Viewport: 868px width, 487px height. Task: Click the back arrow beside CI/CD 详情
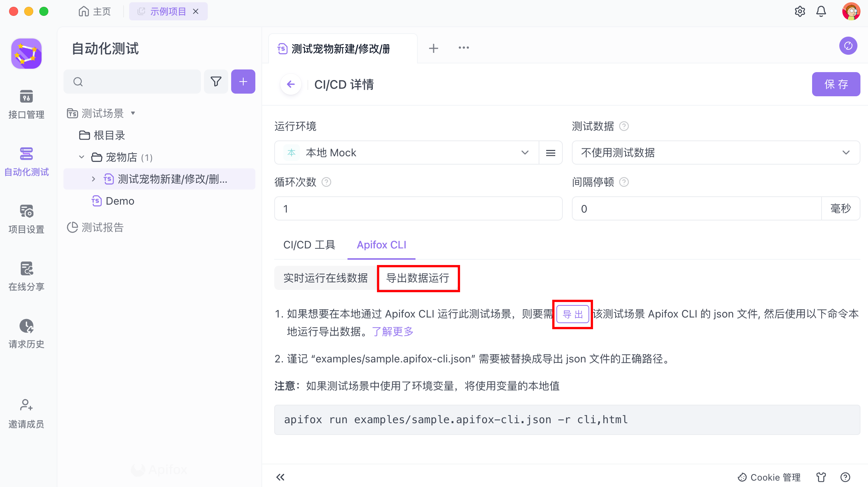(290, 84)
